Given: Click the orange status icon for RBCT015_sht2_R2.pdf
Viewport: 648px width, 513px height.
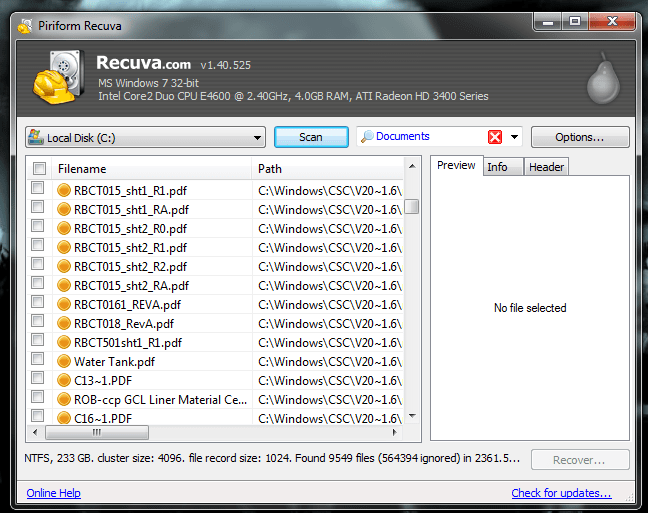Looking at the screenshot, I should (x=64, y=266).
